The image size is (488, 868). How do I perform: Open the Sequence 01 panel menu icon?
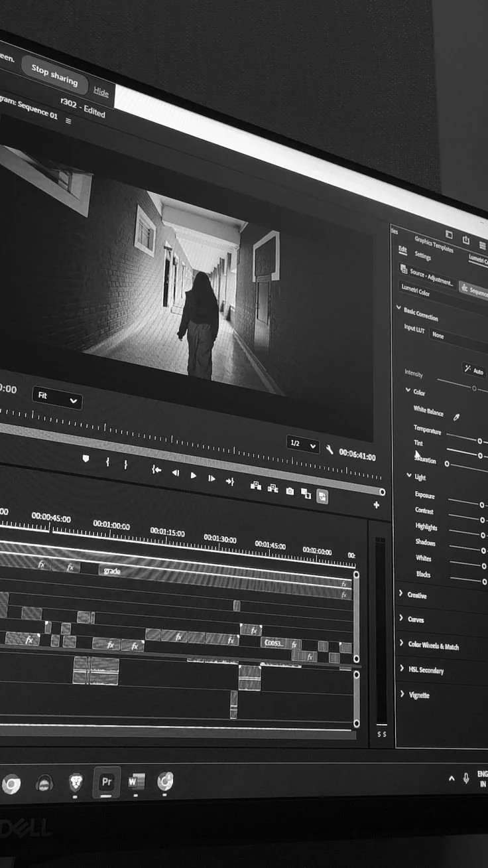[68, 121]
